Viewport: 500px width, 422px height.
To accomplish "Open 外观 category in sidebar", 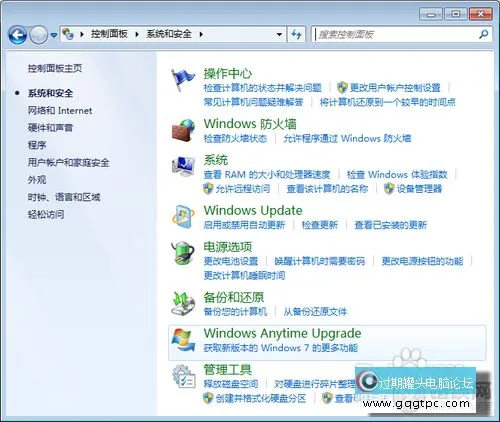I will 37,180.
